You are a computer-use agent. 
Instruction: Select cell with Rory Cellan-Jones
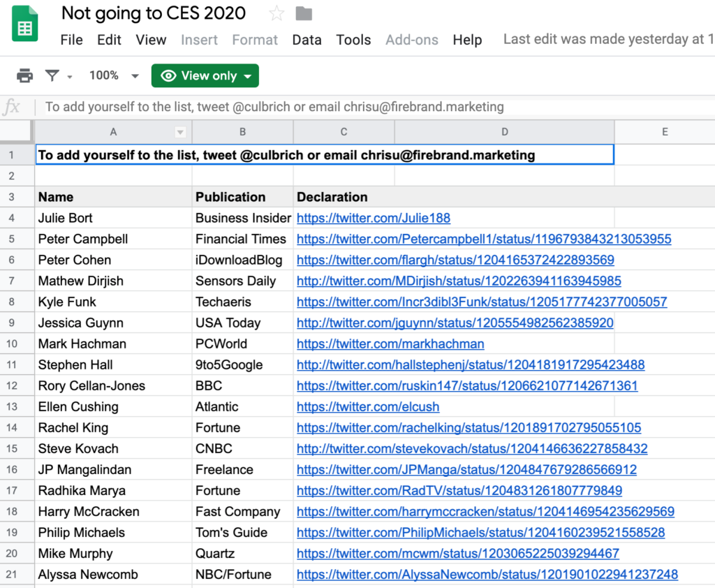point(114,386)
